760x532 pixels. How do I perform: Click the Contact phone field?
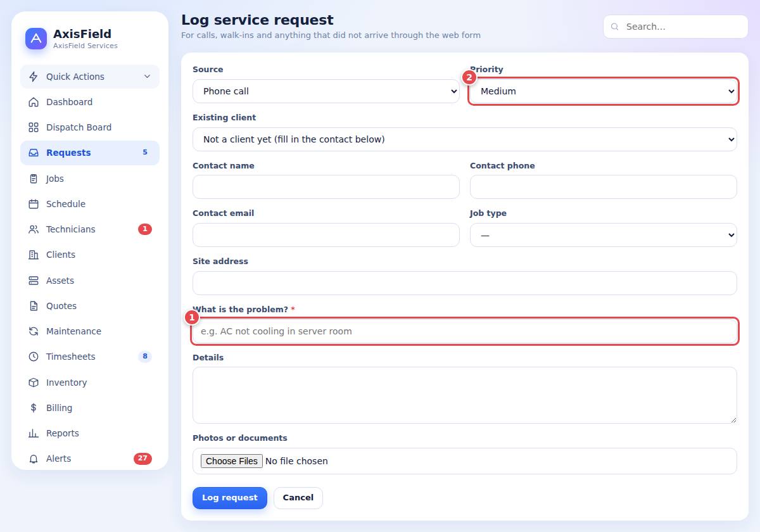tap(604, 187)
